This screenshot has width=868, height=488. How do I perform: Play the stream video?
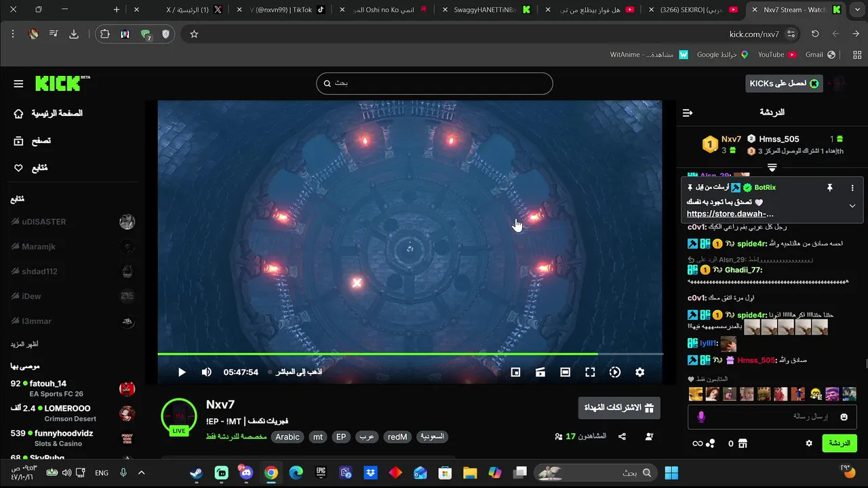pos(182,372)
